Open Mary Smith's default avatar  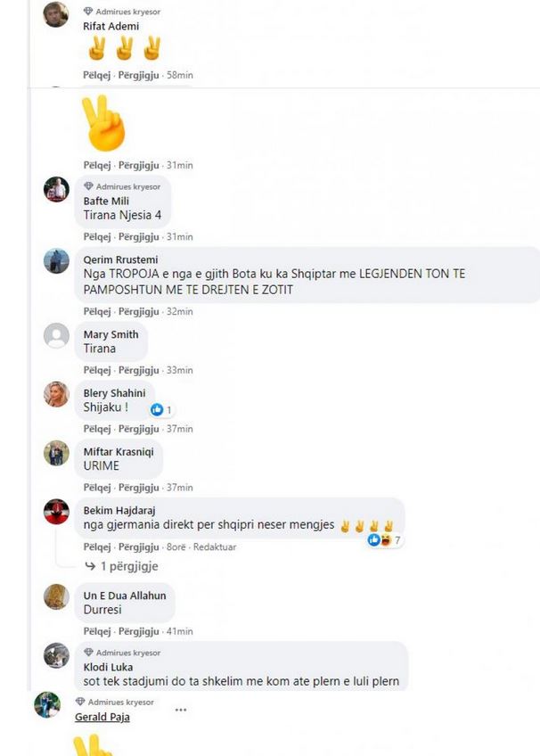[x=56, y=335]
